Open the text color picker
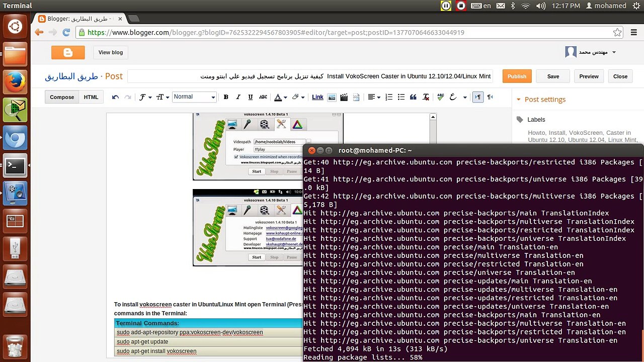 pyautogui.click(x=280, y=97)
